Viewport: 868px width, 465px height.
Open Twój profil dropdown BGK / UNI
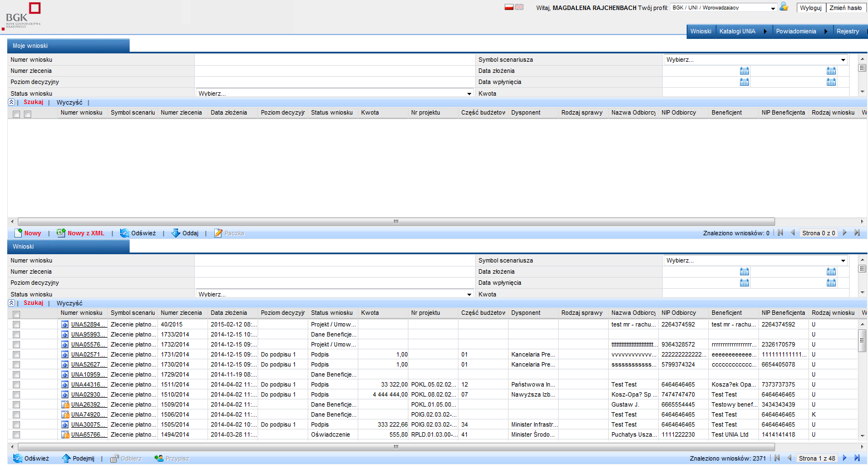(723, 8)
